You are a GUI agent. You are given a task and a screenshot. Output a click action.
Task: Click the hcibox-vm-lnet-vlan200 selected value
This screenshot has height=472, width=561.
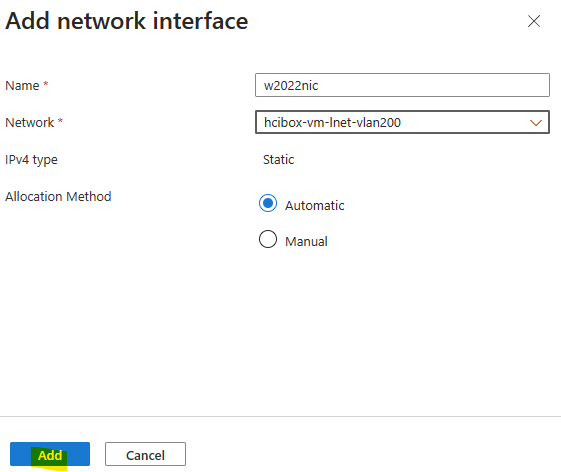[332, 122]
